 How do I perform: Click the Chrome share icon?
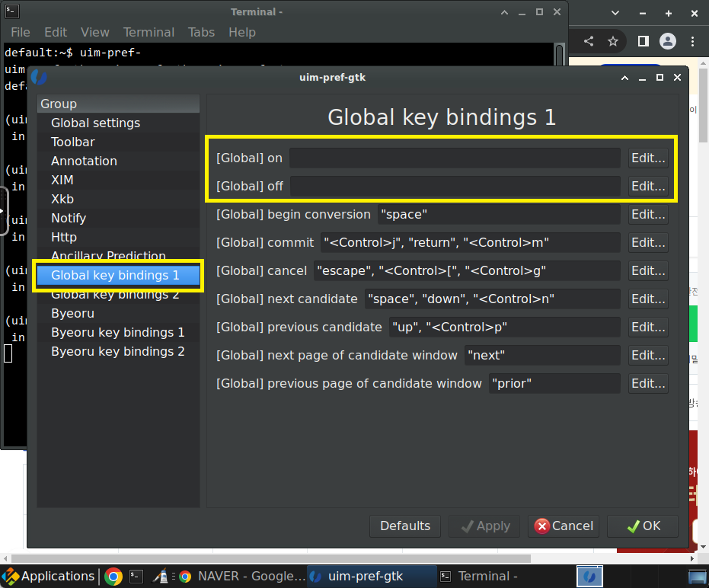589,42
